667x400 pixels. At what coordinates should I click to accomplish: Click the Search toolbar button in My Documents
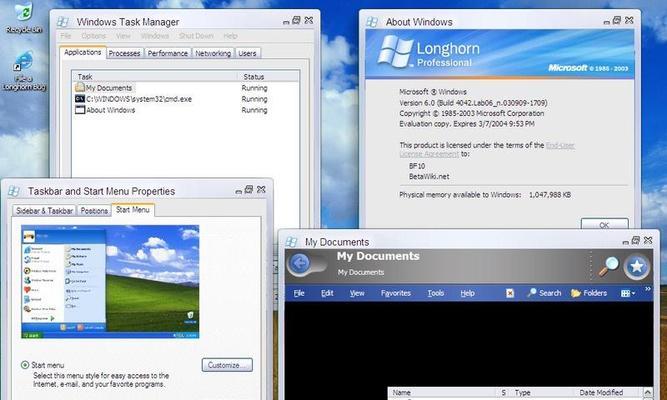click(544, 293)
